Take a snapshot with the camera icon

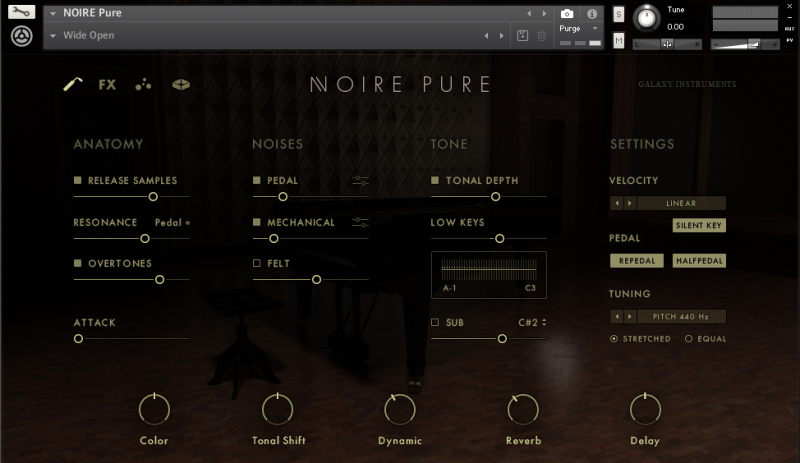567,14
